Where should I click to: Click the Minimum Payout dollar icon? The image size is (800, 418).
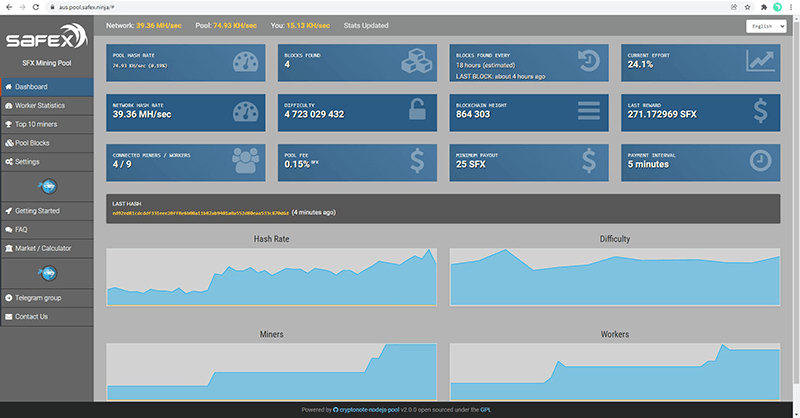[x=589, y=160]
